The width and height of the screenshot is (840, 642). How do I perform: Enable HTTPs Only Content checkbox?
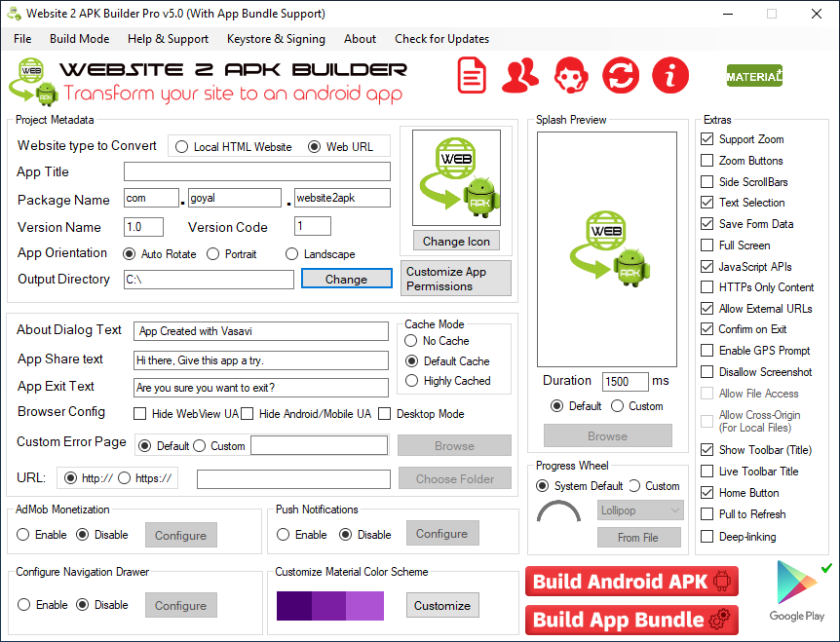707,287
